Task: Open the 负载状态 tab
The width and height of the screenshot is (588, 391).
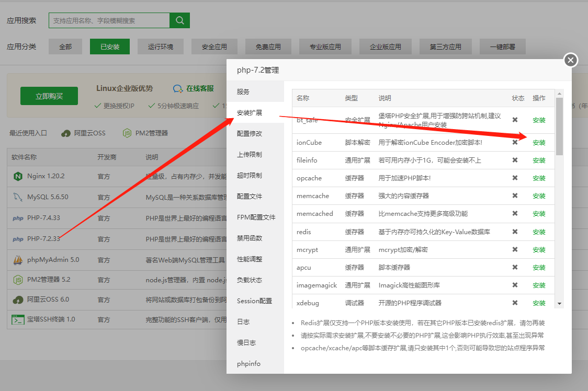Action: pyautogui.click(x=255, y=280)
